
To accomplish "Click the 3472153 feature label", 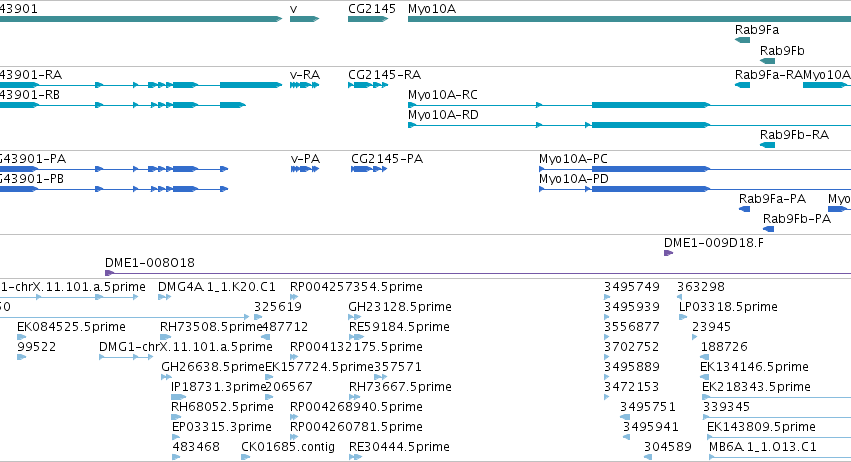I will (632, 388).
